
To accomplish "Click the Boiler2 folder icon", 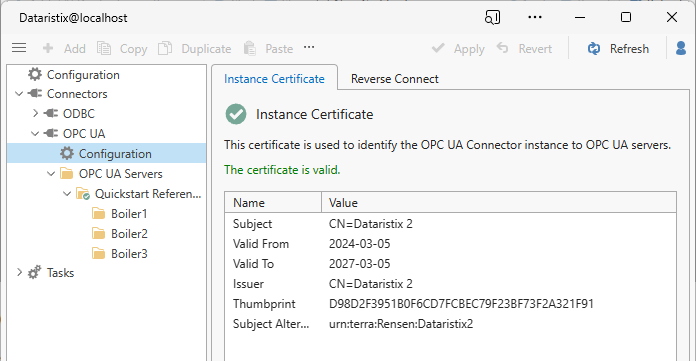I will (x=99, y=234).
